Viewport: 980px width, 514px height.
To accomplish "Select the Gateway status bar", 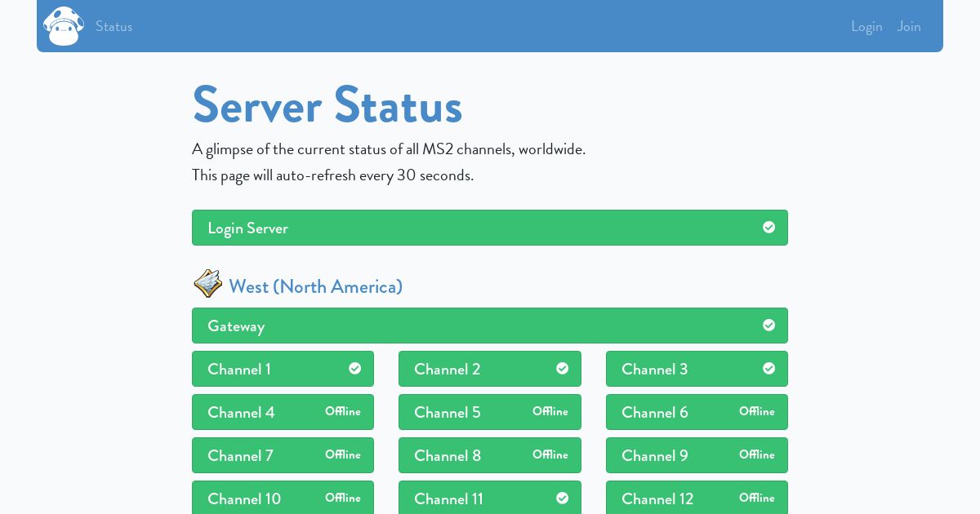I will [490, 326].
